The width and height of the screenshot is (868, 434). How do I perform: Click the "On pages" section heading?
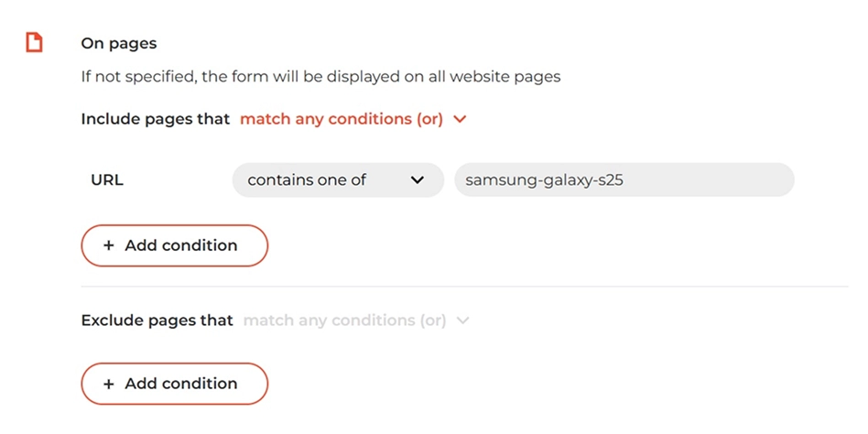pyautogui.click(x=118, y=43)
